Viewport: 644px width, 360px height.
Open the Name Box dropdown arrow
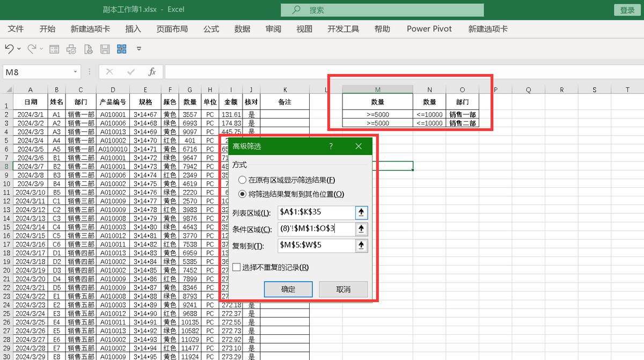75,72
